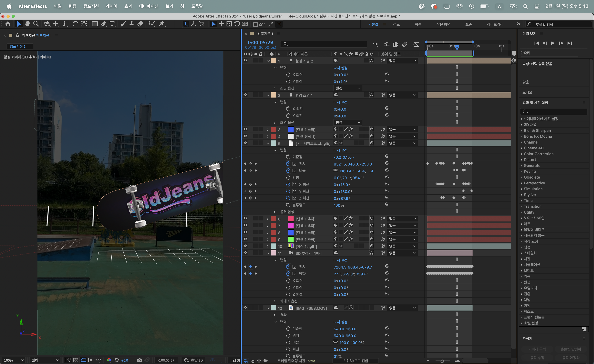This screenshot has height=364, width=594.
Task: Select the Type text tool
Action: point(112,24)
